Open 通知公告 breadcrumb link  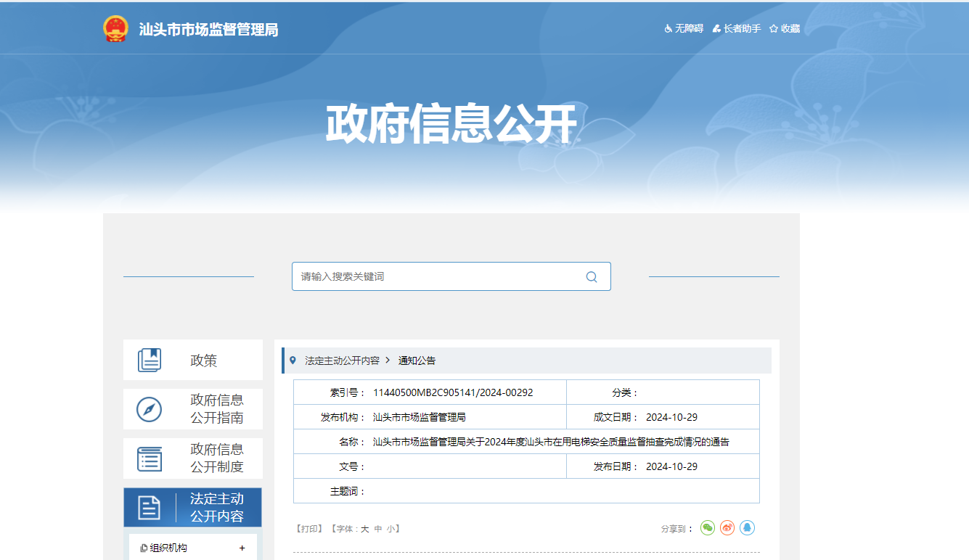point(417,361)
